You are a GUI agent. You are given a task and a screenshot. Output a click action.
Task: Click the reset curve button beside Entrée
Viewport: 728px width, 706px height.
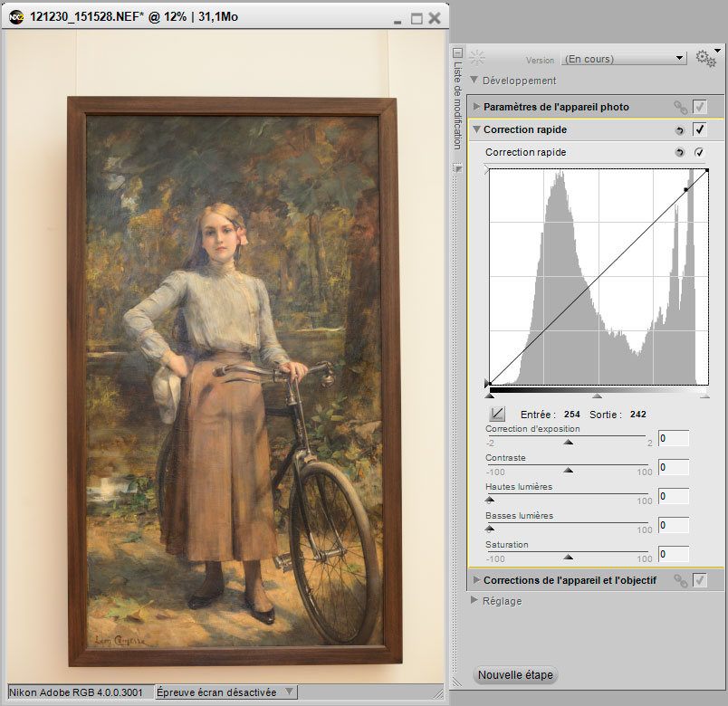(x=497, y=414)
